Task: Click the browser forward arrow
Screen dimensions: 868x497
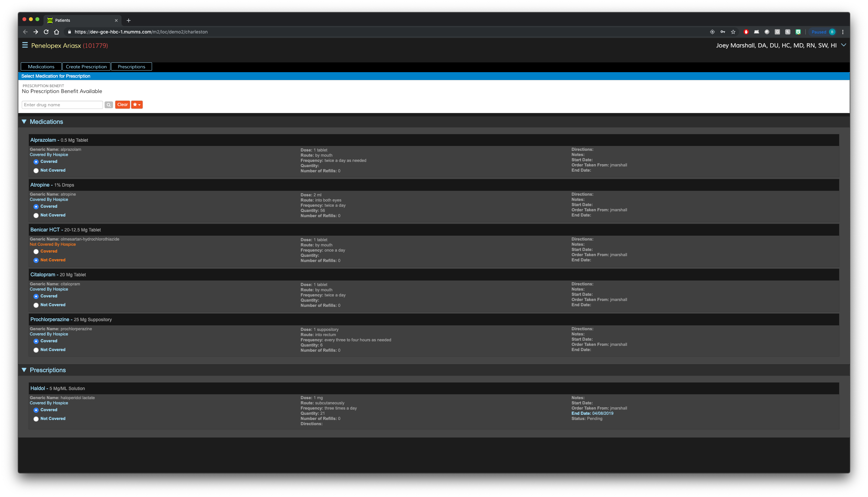Action: coord(35,32)
